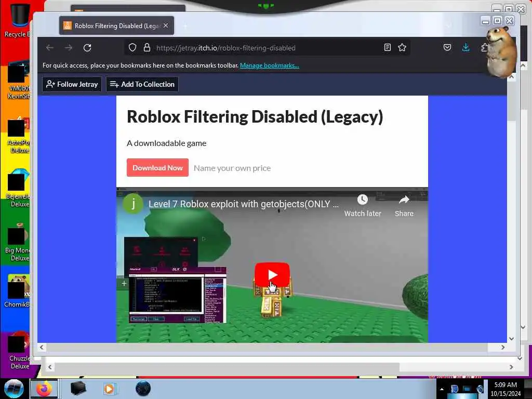
Task: Click the Follow Jetray button
Action: tap(72, 84)
